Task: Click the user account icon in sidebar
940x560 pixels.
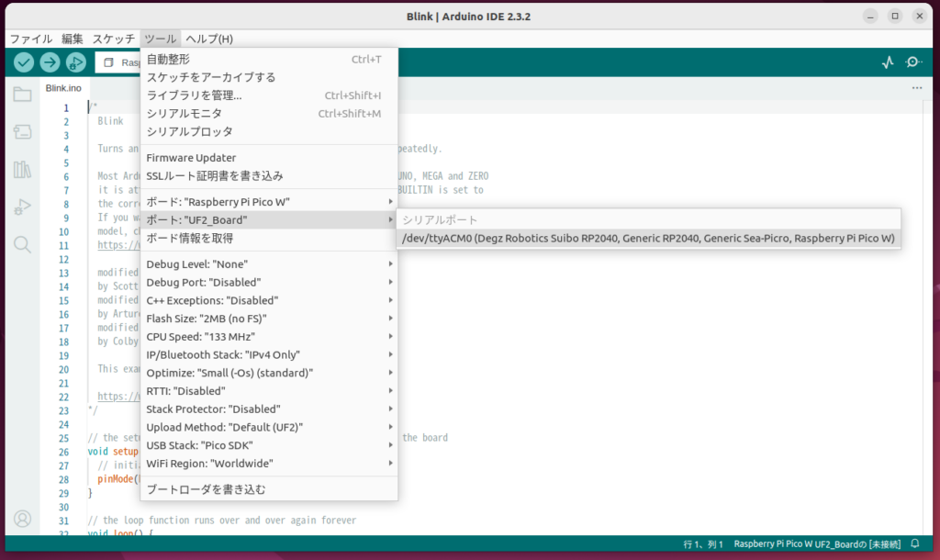Action: [22, 519]
